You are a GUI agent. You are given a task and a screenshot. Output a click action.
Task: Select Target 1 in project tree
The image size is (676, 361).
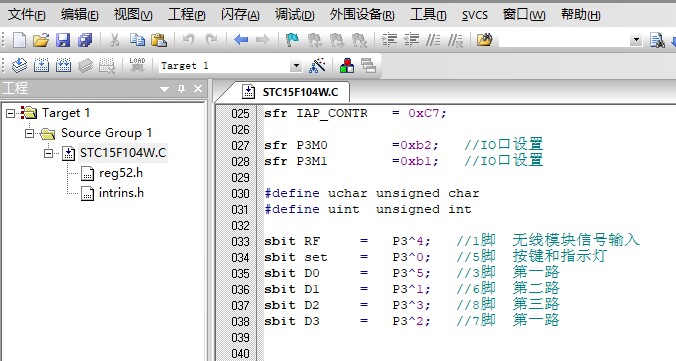point(66,113)
